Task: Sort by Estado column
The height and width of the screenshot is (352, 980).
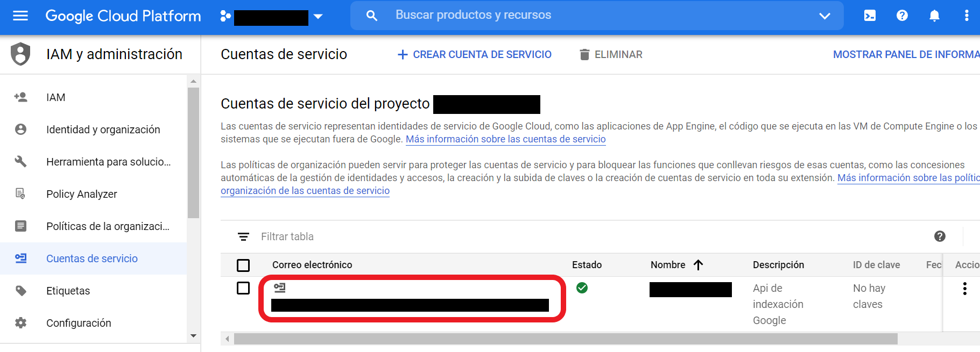Action: [587, 265]
